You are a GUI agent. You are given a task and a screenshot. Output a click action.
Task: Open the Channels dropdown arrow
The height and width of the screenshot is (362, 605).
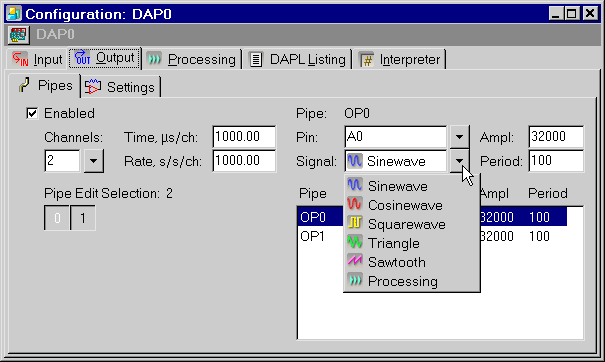(x=93, y=161)
